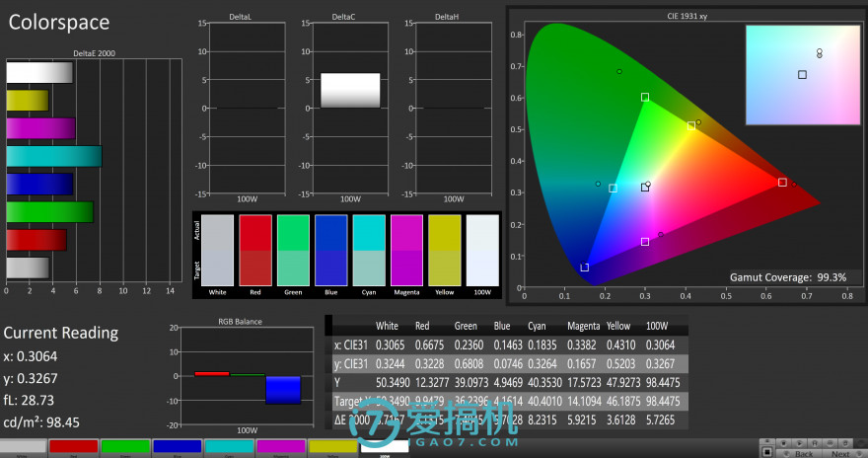
Task: Select the cyan pattern in the bottom color strip
Action: (228, 447)
